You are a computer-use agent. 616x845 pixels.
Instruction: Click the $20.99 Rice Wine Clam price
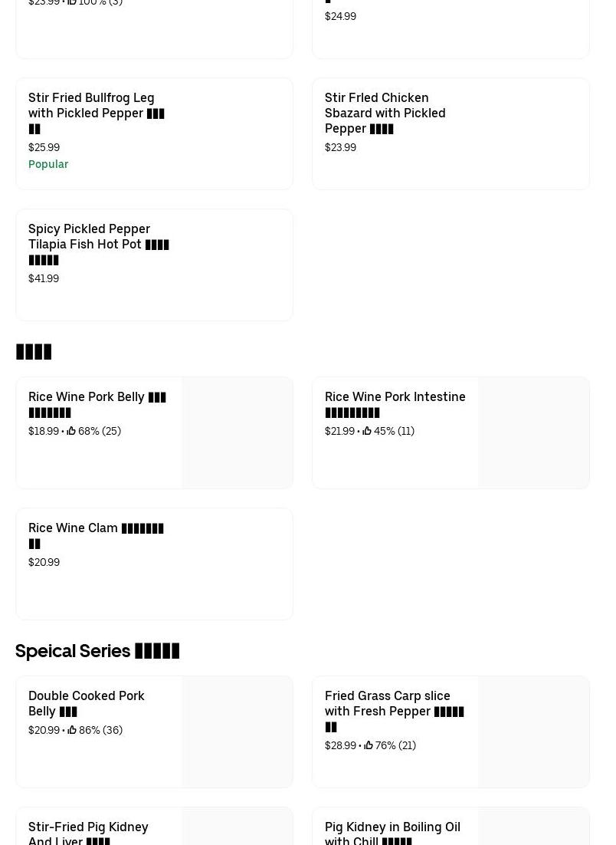[x=44, y=562]
